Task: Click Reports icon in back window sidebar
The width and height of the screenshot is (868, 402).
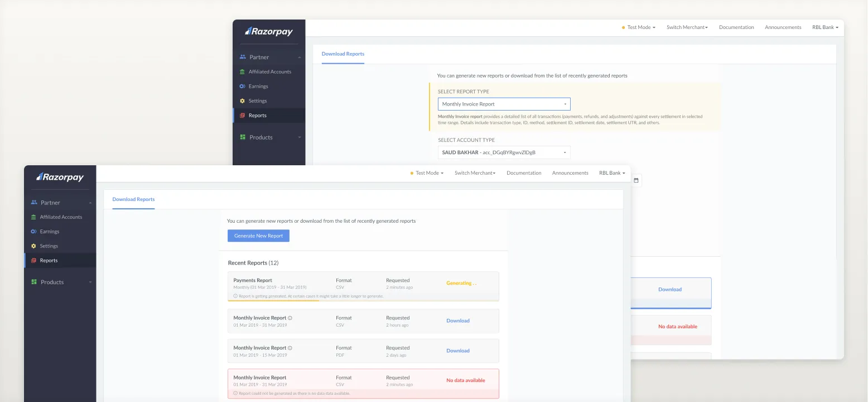Action: 242,116
